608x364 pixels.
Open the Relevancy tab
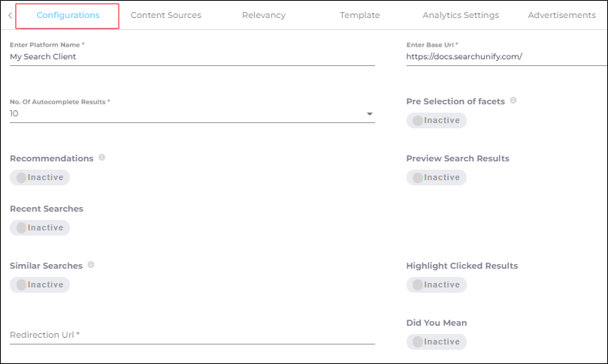[263, 16]
